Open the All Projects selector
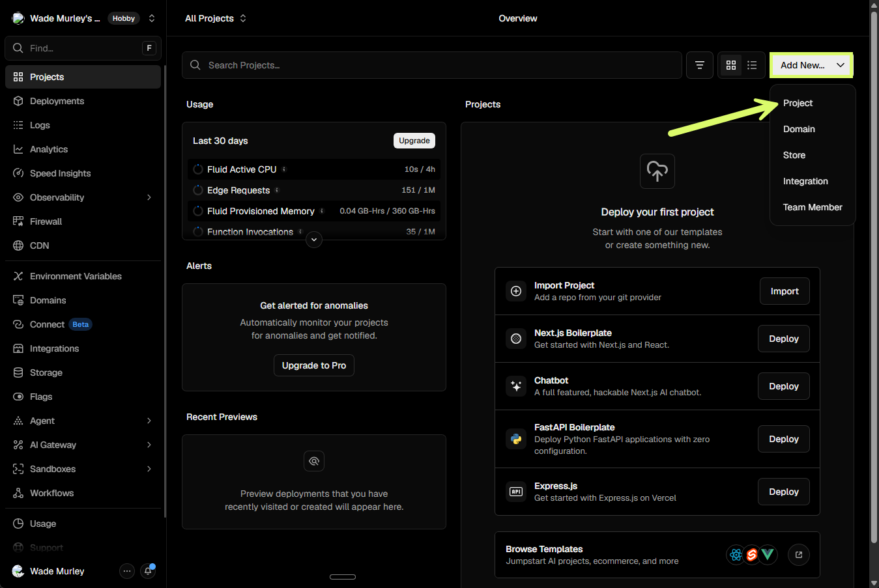 (216, 18)
